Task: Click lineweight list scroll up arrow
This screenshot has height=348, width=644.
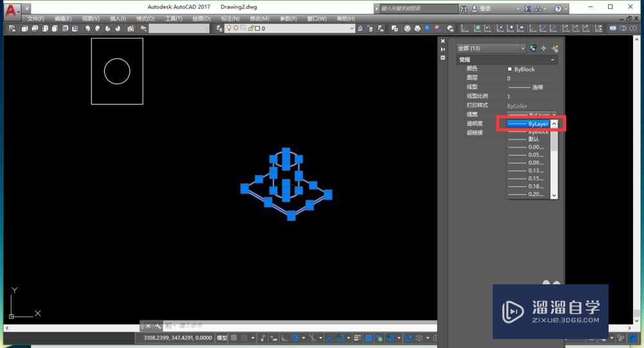Action: [554, 124]
